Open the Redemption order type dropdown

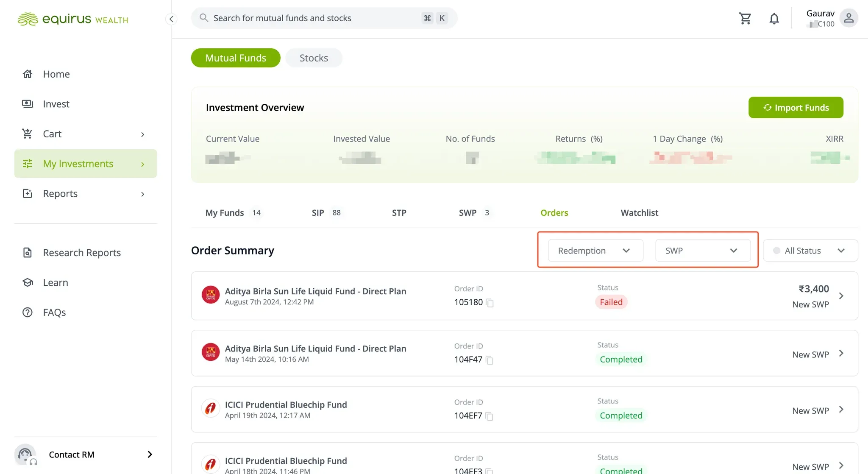595,251
